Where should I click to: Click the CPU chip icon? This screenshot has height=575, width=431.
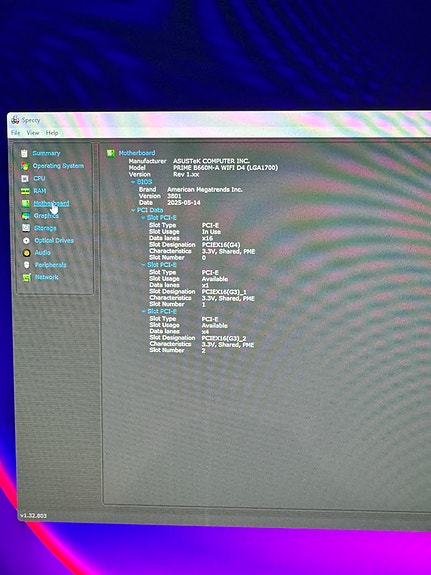tap(25, 178)
